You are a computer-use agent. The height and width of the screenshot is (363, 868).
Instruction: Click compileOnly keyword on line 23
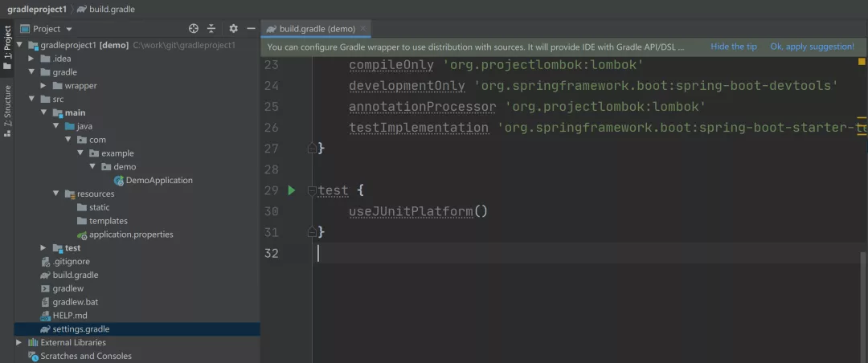coord(391,65)
